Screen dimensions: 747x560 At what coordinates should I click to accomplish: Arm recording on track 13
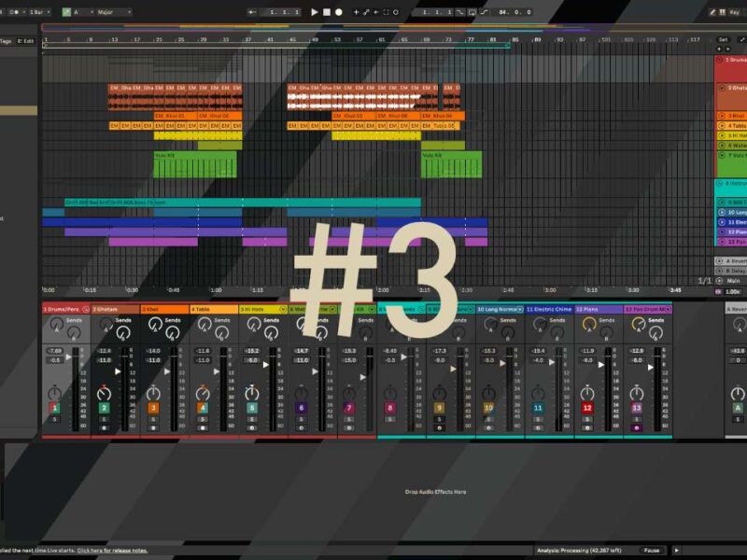point(636,428)
